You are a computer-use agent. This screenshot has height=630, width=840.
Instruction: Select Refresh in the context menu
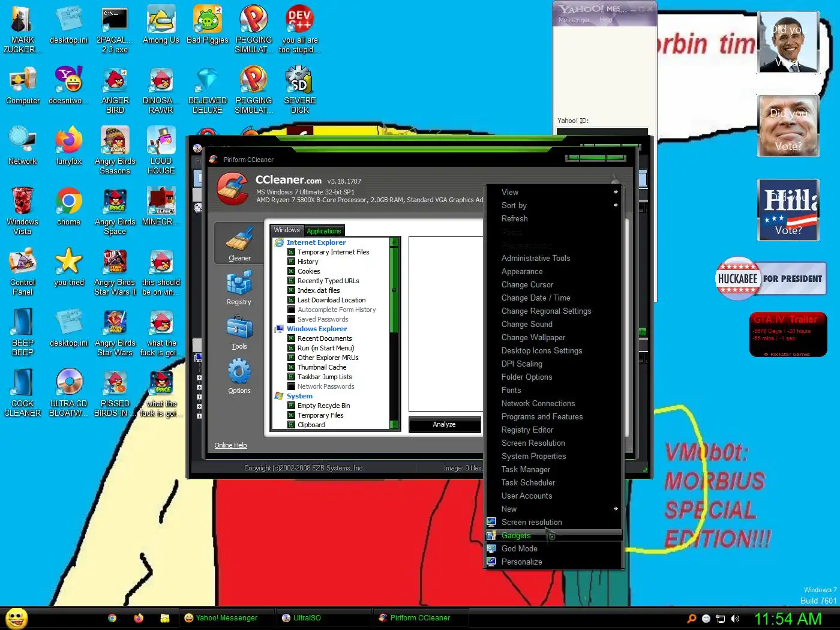pos(553,218)
